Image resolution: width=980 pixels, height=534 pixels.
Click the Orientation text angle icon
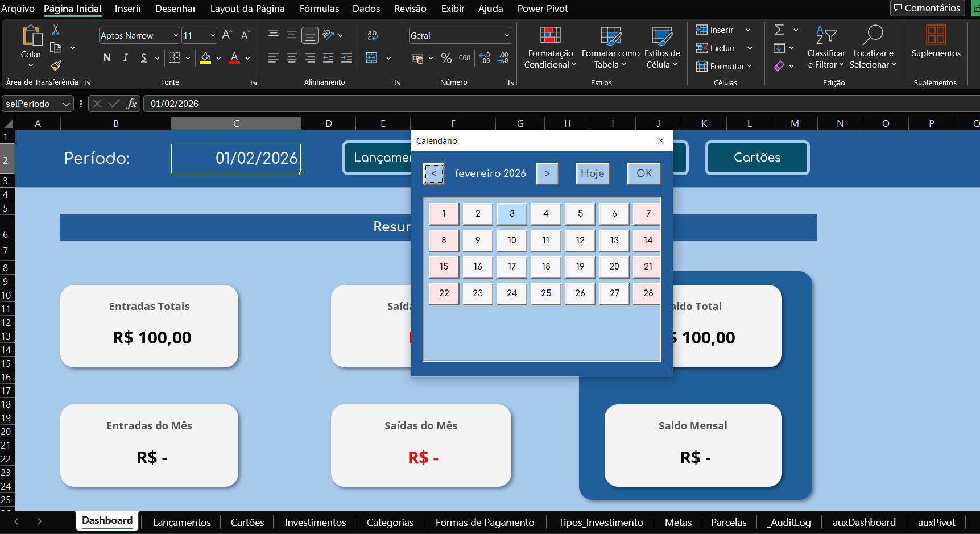[328, 35]
